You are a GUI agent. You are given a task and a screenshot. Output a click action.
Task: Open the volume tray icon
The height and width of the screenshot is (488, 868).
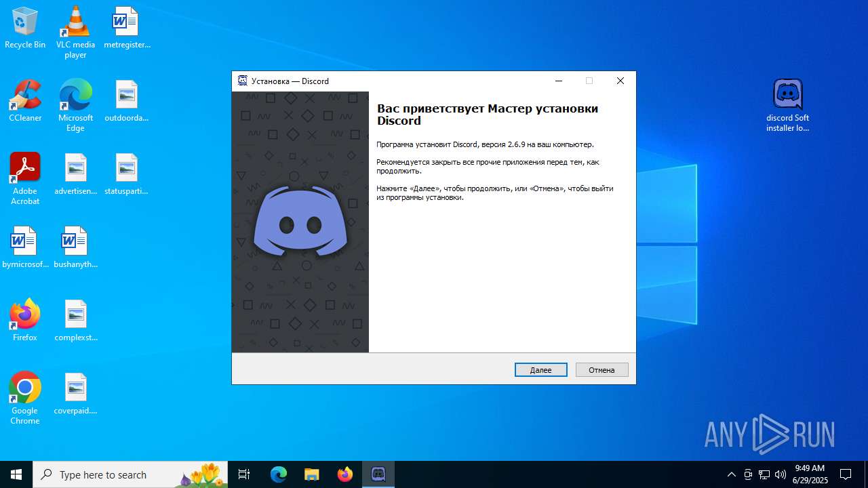pyautogui.click(x=781, y=474)
